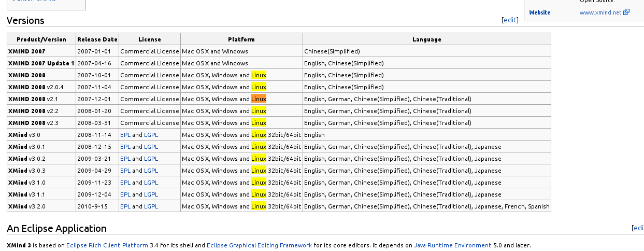
Task: Click the 'English' language cell in v3.0 row
Action: [x=427, y=135]
